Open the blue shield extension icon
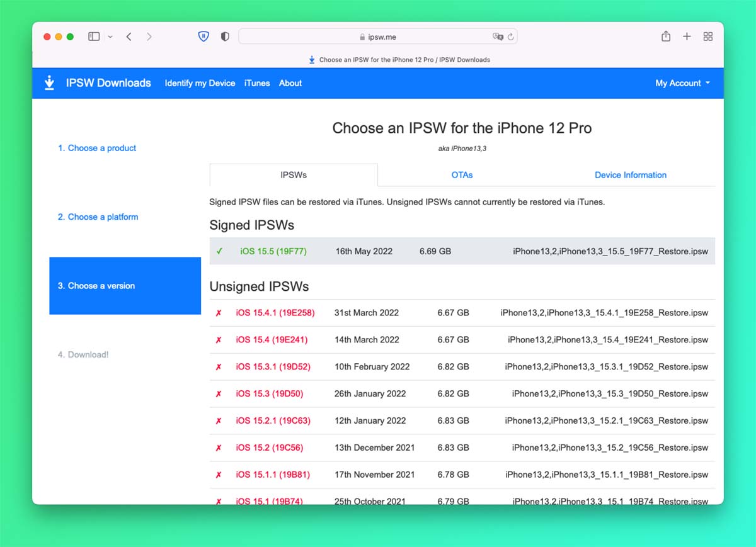The width and height of the screenshot is (756, 547). click(203, 37)
